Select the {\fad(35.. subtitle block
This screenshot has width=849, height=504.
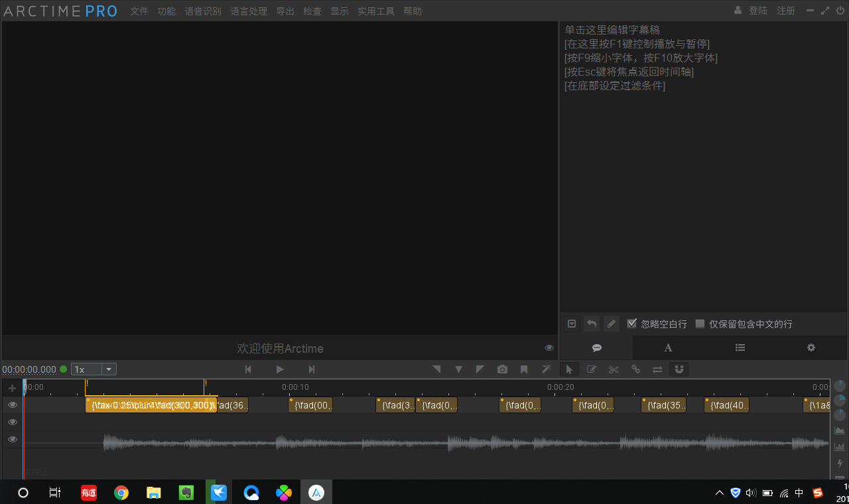tap(664, 405)
